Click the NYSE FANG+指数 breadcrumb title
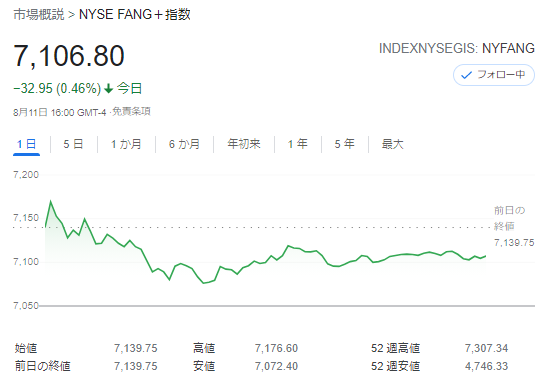Screen dimensions: 548x386 click(x=135, y=15)
